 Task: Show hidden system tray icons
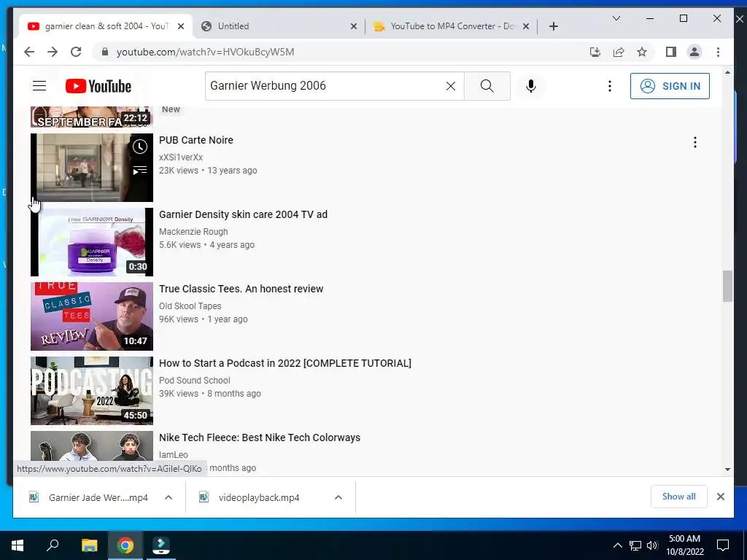[x=617, y=545]
